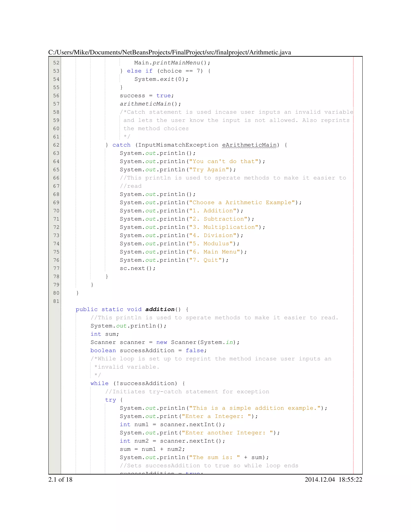Click line number 62 in gutter
Viewport: 411px width, 532px height.
click(x=56, y=145)
